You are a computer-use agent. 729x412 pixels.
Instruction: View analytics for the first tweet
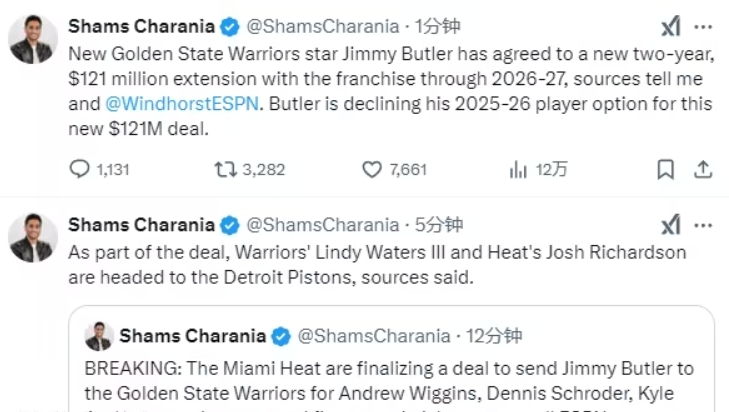[x=518, y=170]
